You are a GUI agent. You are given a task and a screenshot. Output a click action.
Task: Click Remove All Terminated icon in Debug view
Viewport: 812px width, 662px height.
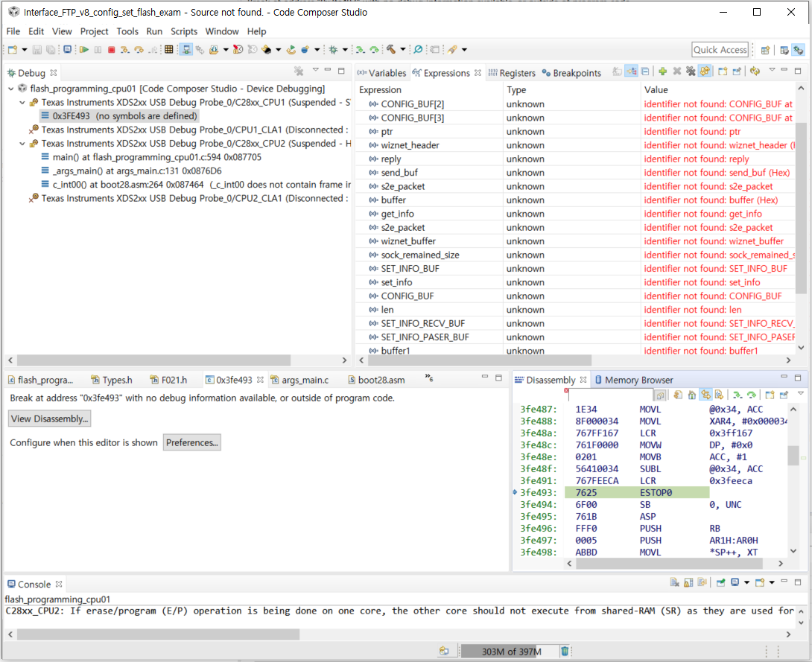tap(299, 71)
